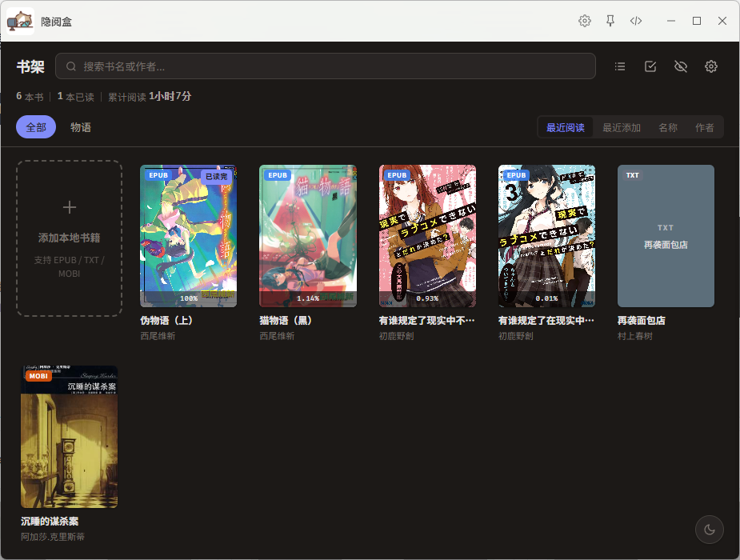Open 再袭面包店 TXT placeholder cover
Image resolution: width=740 pixels, height=560 pixels.
[x=666, y=236]
